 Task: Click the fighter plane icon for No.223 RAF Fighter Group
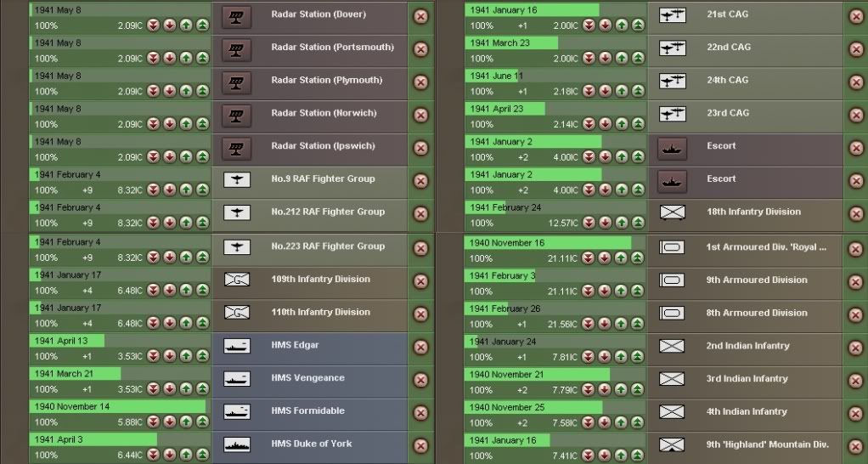(236, 247)
